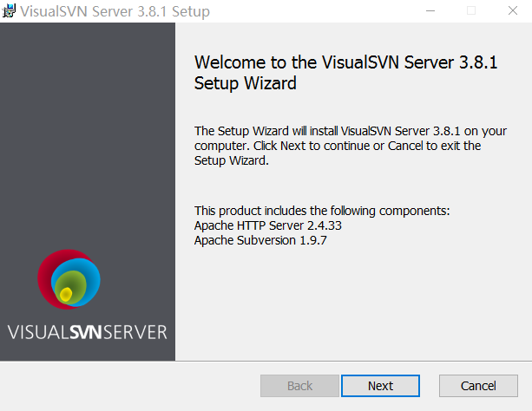Viewport: 532px width, 411px height.
Task: Click the VISUALSVNSERVER wordmark text
Action: (x=87, y=332)
